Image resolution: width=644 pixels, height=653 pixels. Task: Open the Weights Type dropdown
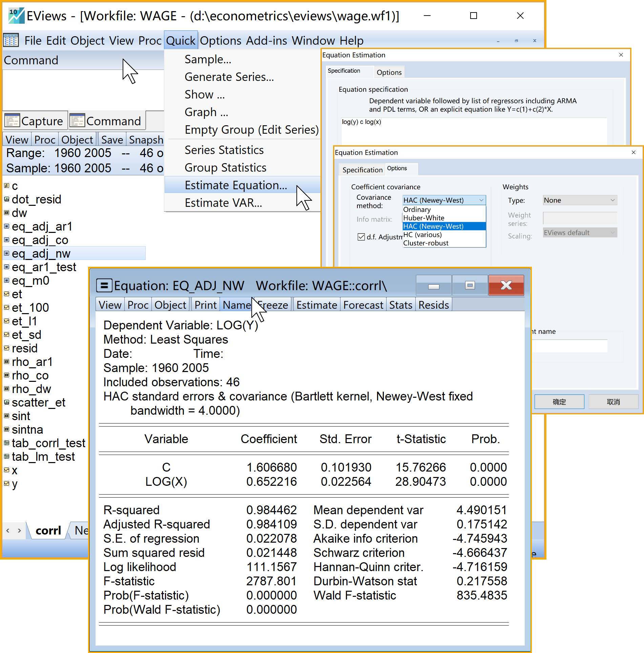tap(580, 200)
